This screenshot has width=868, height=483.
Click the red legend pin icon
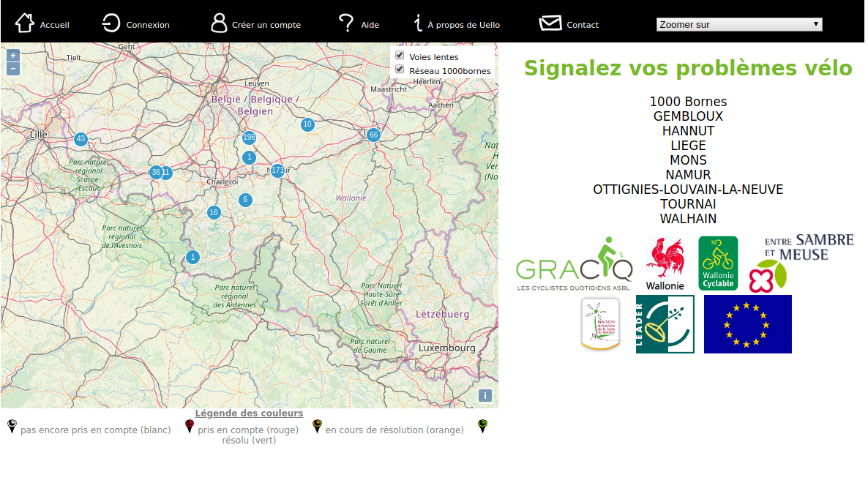[x=190, y=426]
